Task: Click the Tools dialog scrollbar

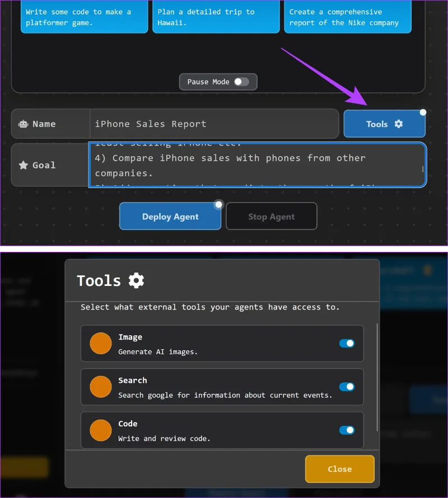Action: pyautogui.click(x=377, y=377)
